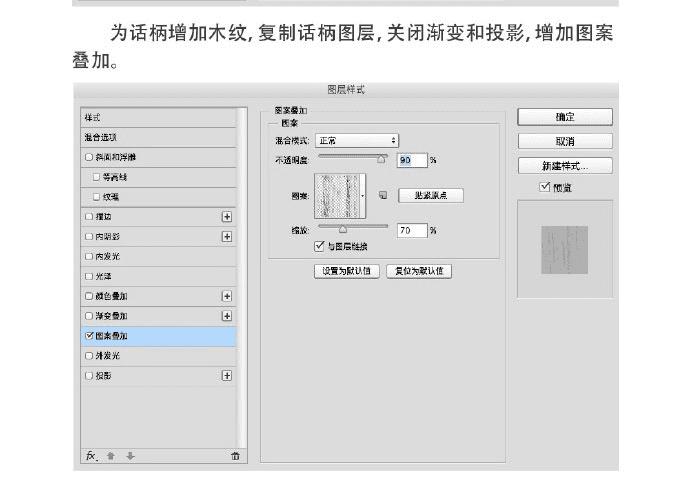This screenshot has width=690, height=486.
Task: Select the 样式 row in the list
Action: 158,118
